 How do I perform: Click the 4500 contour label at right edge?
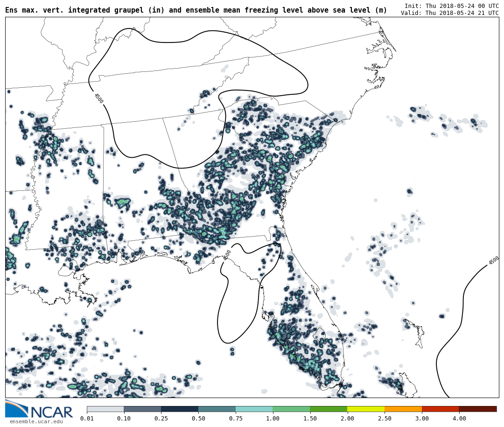pos(493,260)
